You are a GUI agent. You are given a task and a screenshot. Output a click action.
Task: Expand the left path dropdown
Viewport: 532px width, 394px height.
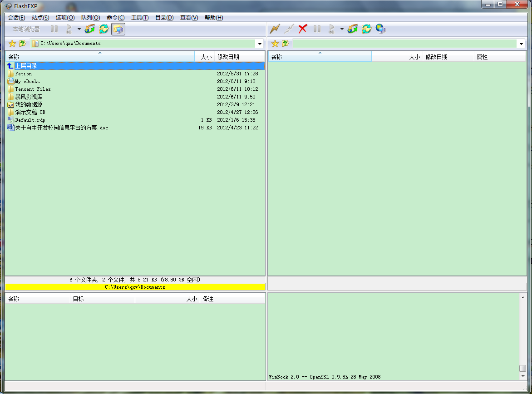[260, 44]
